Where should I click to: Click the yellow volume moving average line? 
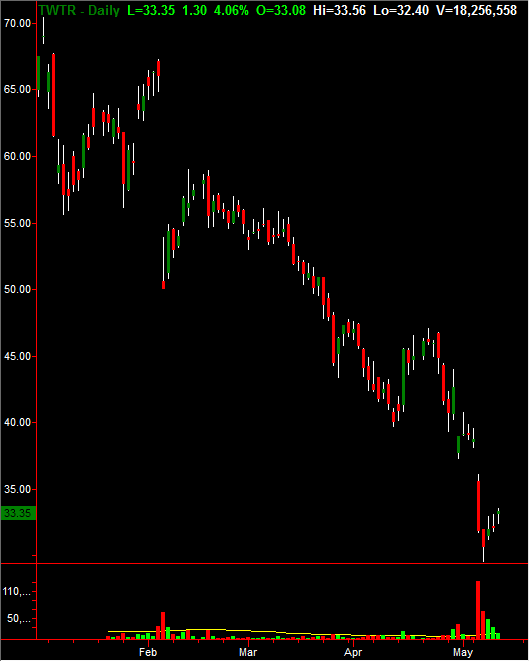[x=253, y=631]
